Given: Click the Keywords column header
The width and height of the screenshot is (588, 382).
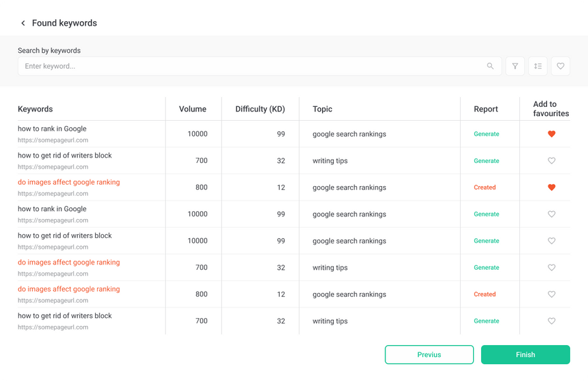Looking at the screenshot, I should coord(35,109).
